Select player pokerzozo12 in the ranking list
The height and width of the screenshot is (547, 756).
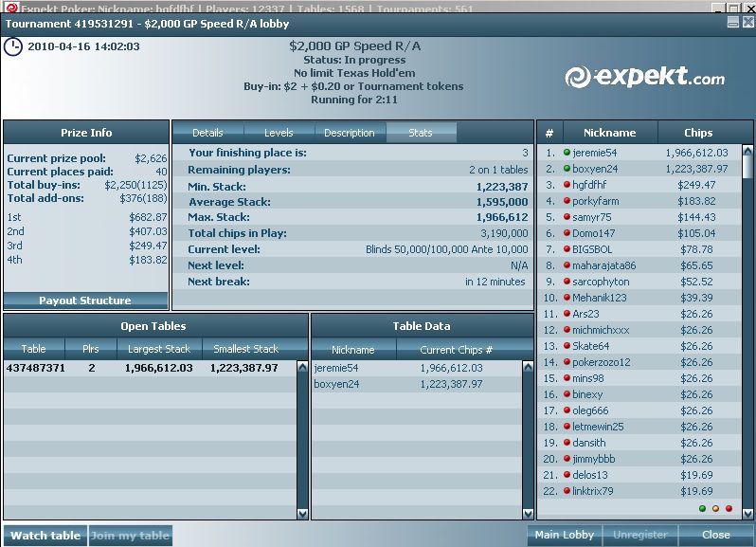click(639, 362)
